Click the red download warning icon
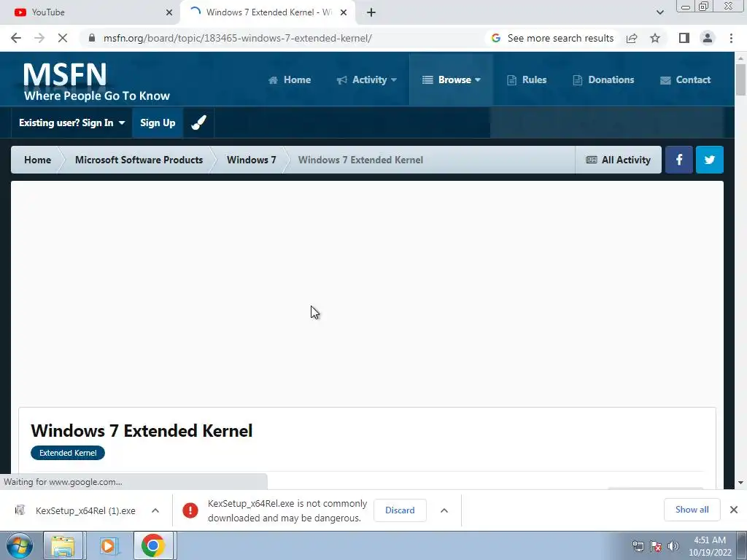747x560 pixels. click(190, 510)
